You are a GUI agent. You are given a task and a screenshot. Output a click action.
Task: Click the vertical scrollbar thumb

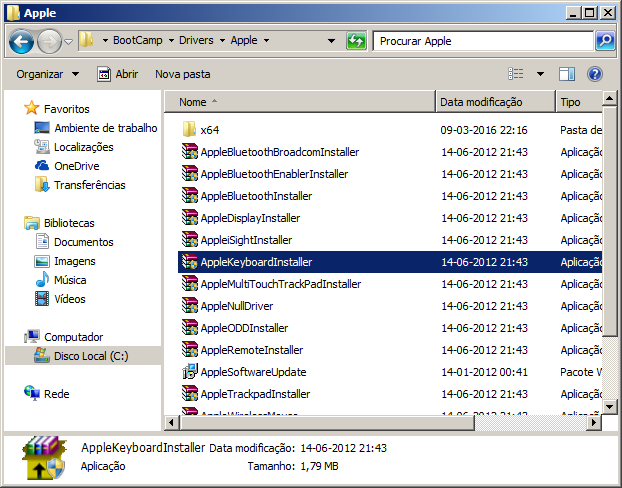(x=609, y=221)
